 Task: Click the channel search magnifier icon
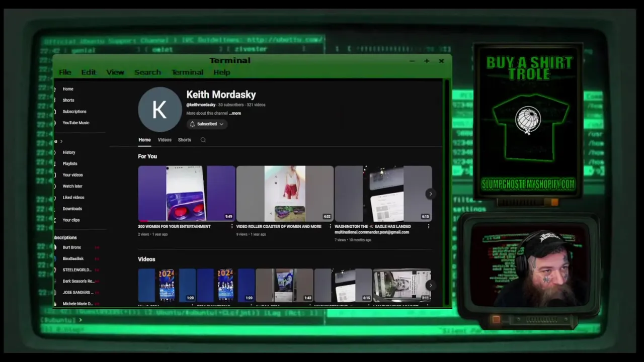pyautogui.click(x=203, y=140)
